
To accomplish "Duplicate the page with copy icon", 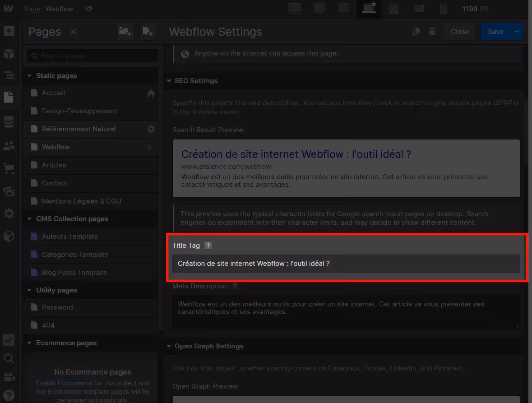I will (x=416, y=32).
